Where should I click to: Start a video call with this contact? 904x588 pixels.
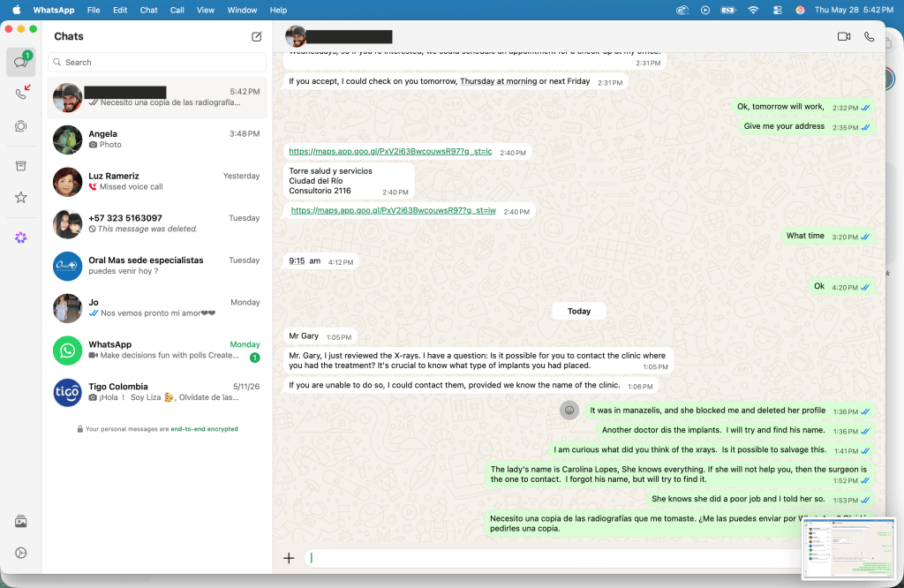pos(844,36)
